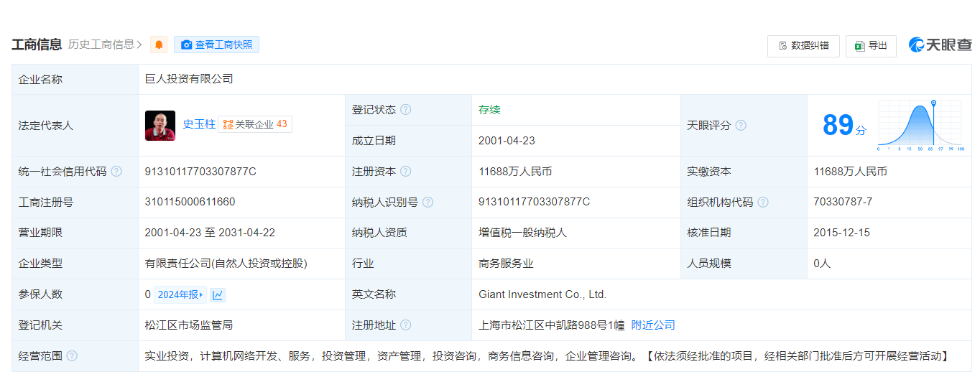Click help icon beside 纳税人识别号

click(x=428, y=203)
